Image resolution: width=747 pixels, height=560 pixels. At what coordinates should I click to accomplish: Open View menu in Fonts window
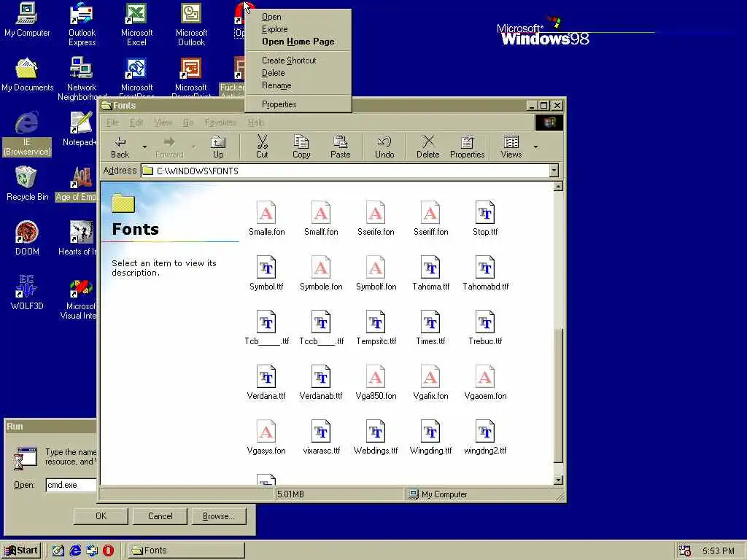click(x=163, y=122)
